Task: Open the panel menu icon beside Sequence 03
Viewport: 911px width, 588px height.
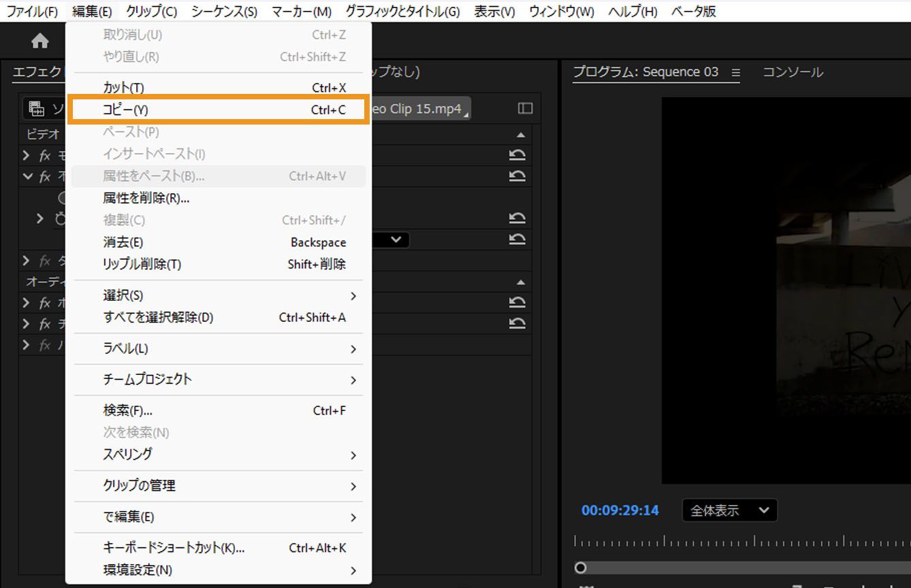Action: pos(735,72)
